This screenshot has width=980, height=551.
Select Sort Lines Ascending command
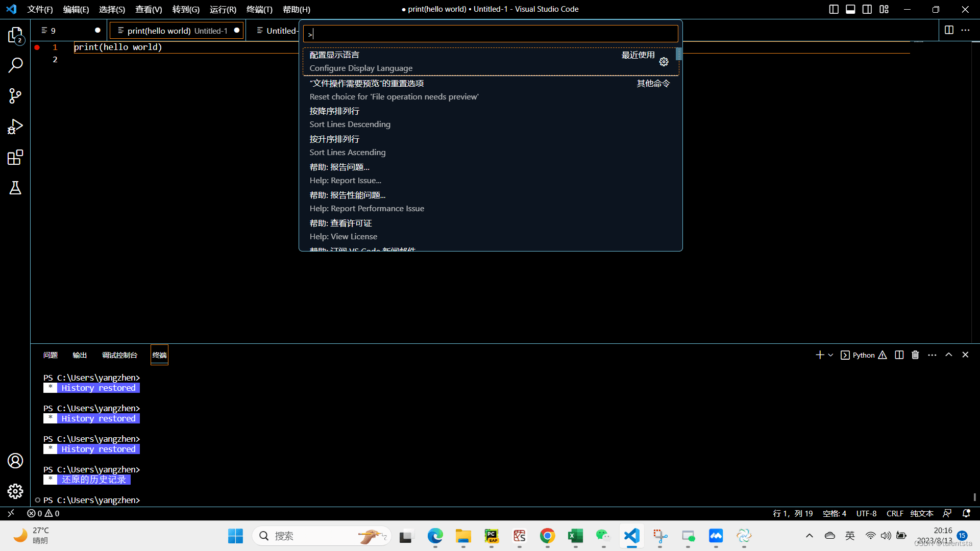coord(491,146)
